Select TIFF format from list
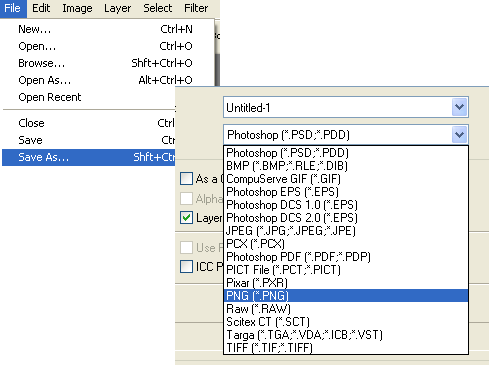The image size is (489, 365). (346, 348)
